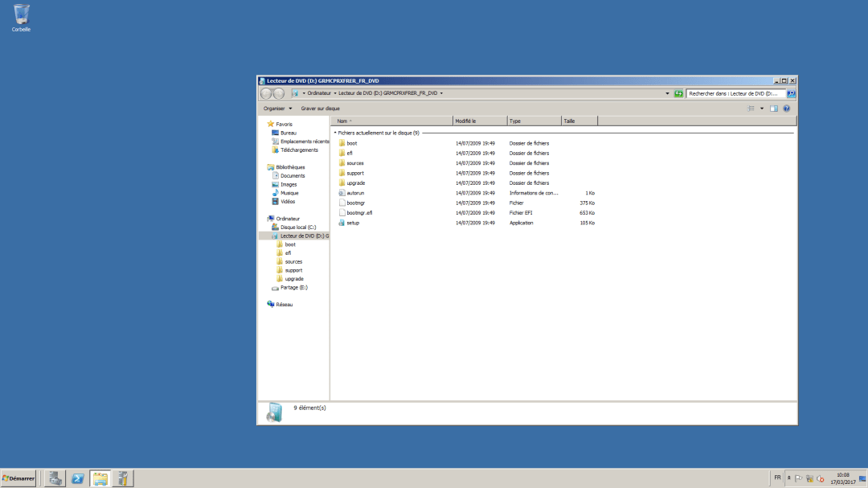Viewport: 868px width, 488px height.
Task: Click the Back navigation arrow
Action: [x=265, y=93]
